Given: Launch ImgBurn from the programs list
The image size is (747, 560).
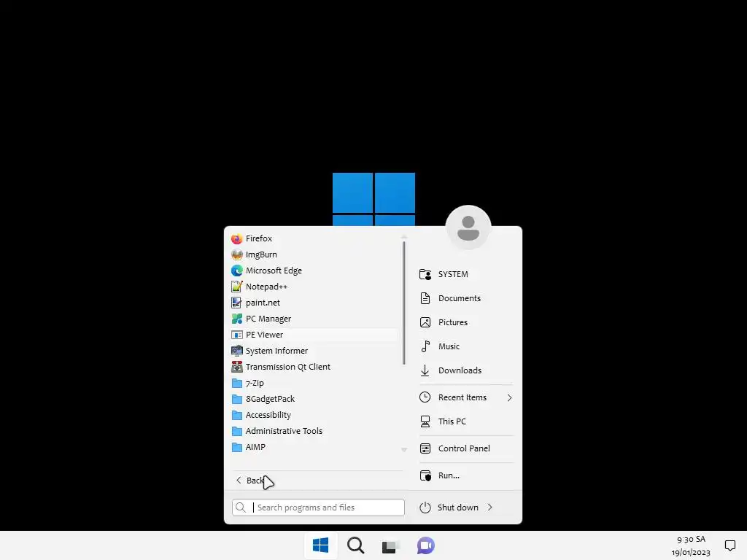Looking at the screenshot, I should (x=314, y=254).
